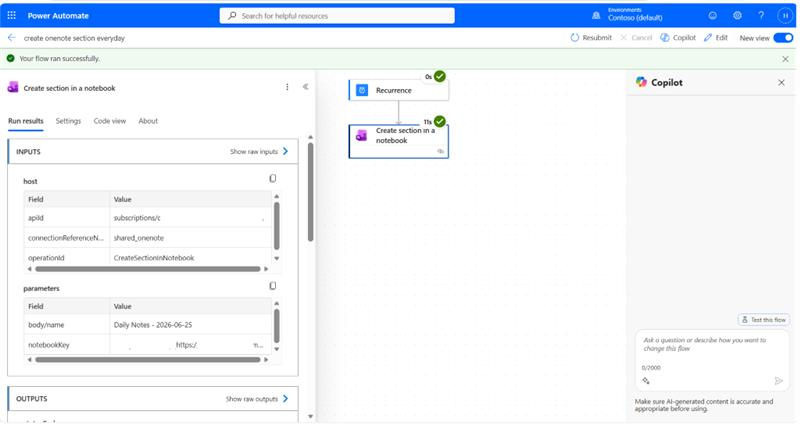Open the Settings gear icon

click(737, 15)
